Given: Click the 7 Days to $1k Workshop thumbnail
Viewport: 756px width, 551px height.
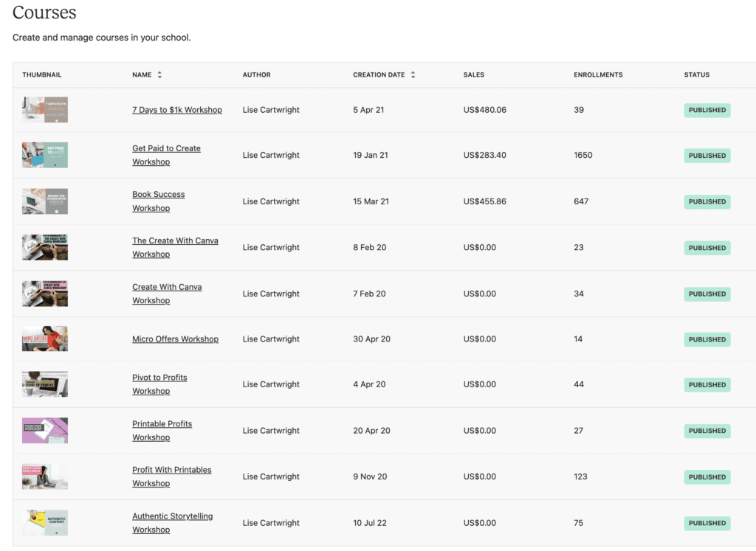Looking at the screenshot, I should (x=44, y=109).
